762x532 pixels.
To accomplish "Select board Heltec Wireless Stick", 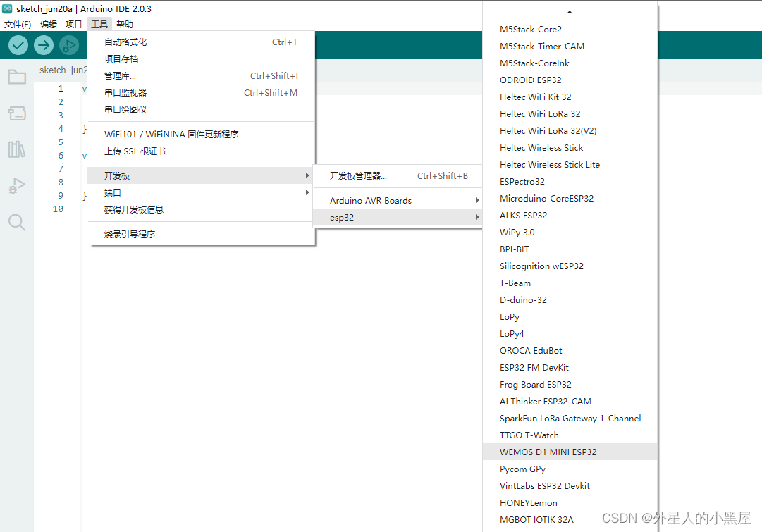I will click(x=570, y=148).
